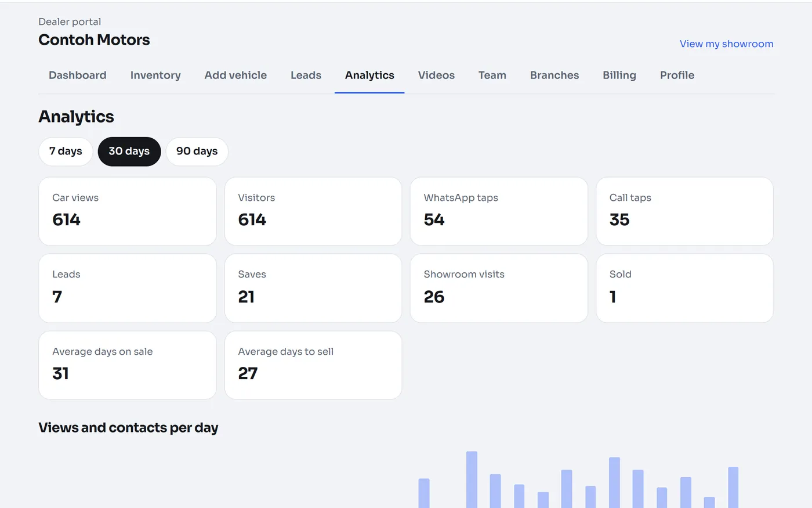Click the Visitors card

(x=313, y=211)
